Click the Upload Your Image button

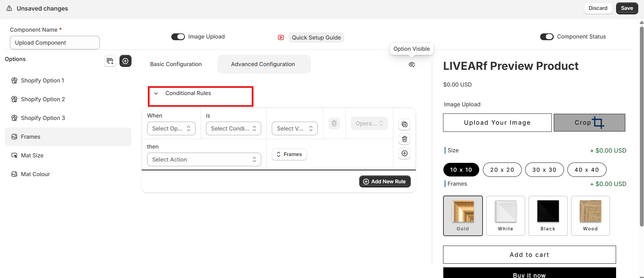coord(497,123)
